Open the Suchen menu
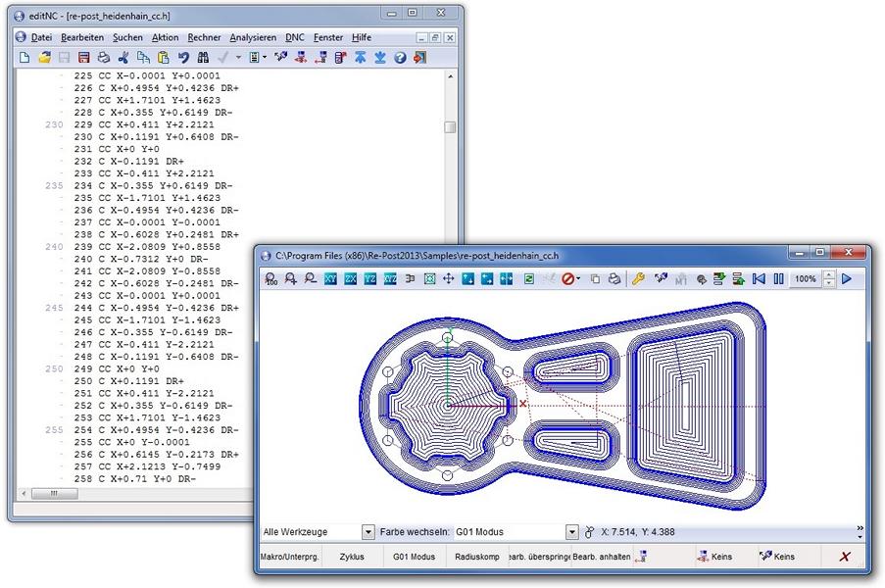This screenshot has height=588, width=885. [x=127, y=37]
